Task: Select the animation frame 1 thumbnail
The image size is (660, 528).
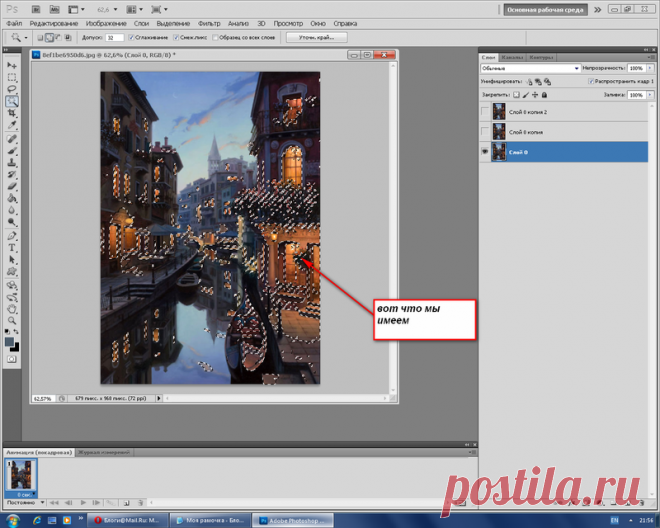Action: point(21,475)
